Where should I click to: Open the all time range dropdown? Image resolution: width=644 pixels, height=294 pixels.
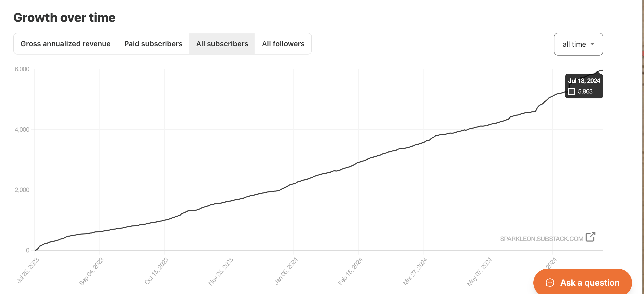578,44
